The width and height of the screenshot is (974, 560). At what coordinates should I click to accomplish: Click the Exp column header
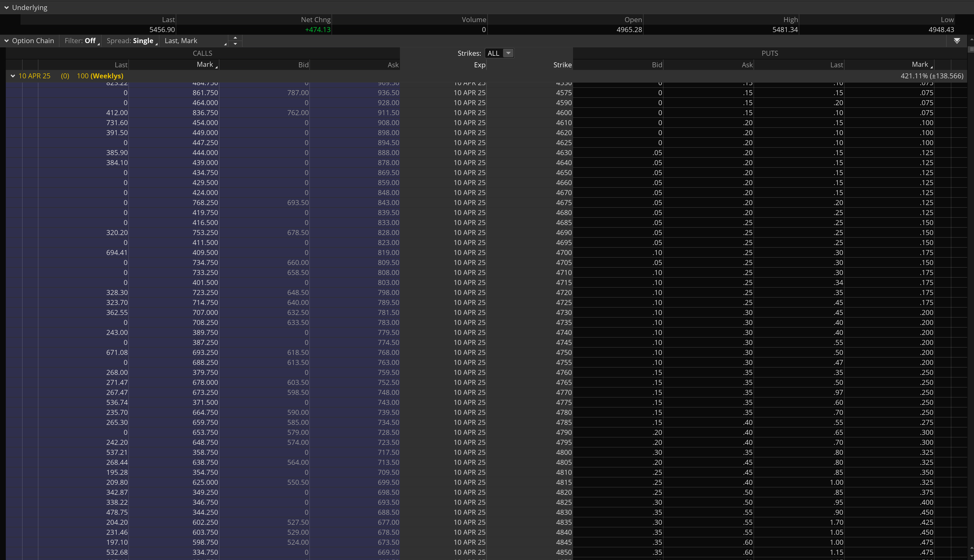click(479, 65)
